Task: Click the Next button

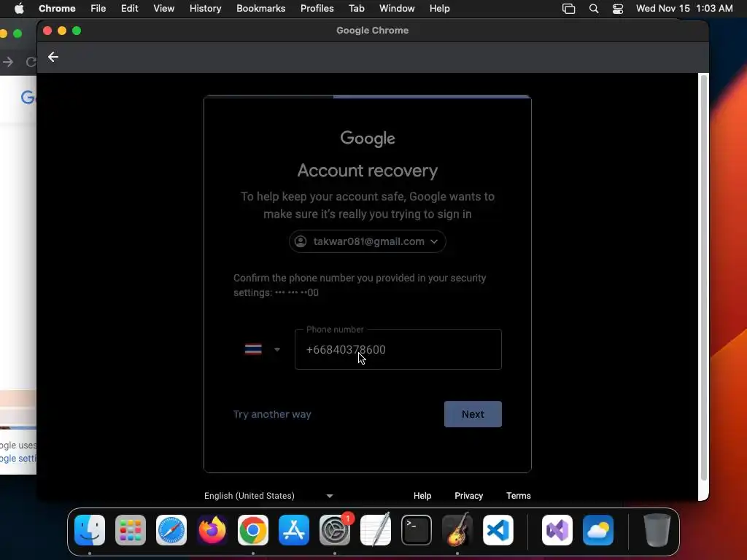Action: tap(473, 414)
